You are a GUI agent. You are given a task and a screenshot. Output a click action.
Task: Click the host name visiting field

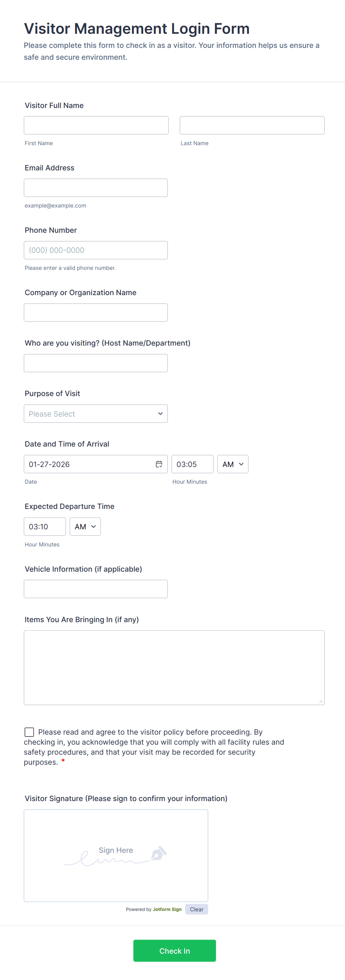[96, 363]
